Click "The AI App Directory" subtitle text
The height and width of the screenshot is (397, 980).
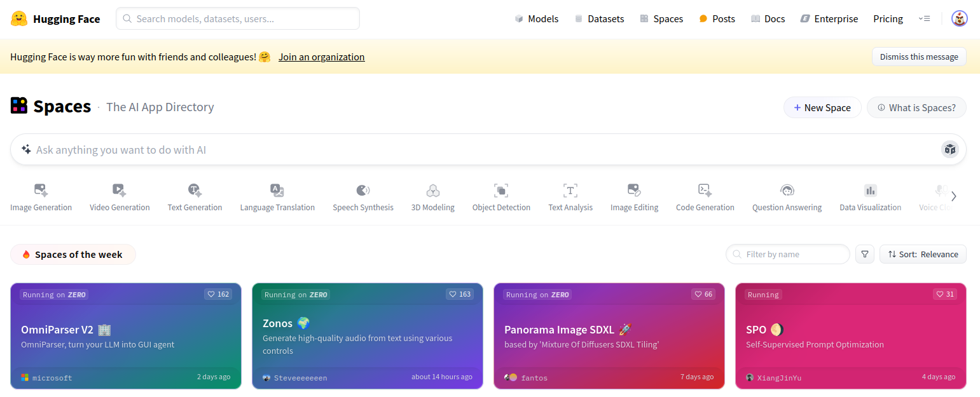[x=160, y=107]
